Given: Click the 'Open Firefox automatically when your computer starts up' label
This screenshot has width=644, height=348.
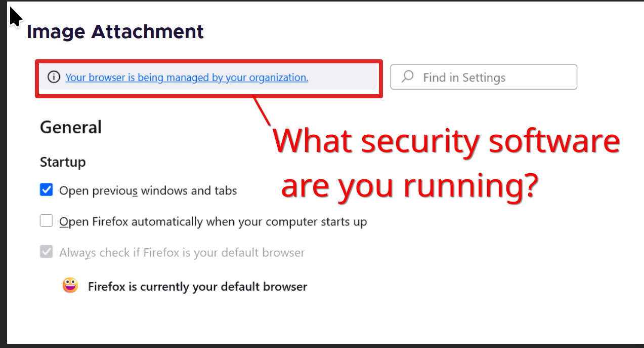Looking at the screenshot, I should 213,222.
